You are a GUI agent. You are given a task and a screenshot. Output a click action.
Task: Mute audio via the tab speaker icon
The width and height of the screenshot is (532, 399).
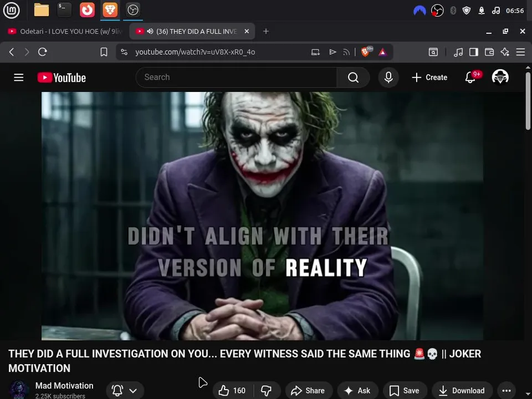click(x=150, y=31)
